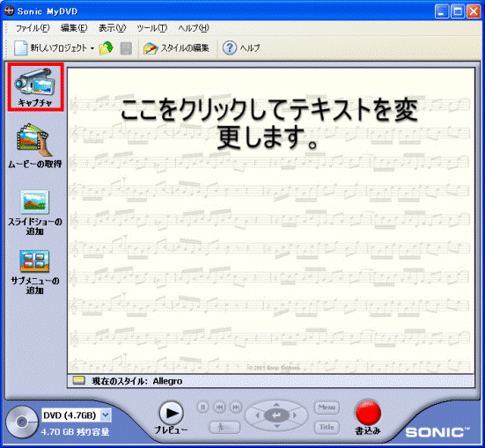The width and height of the screenshot is (485, 448).
Task: Click the navigation pad Enter button
Action: pyautogui.click(x=276, y=415)
